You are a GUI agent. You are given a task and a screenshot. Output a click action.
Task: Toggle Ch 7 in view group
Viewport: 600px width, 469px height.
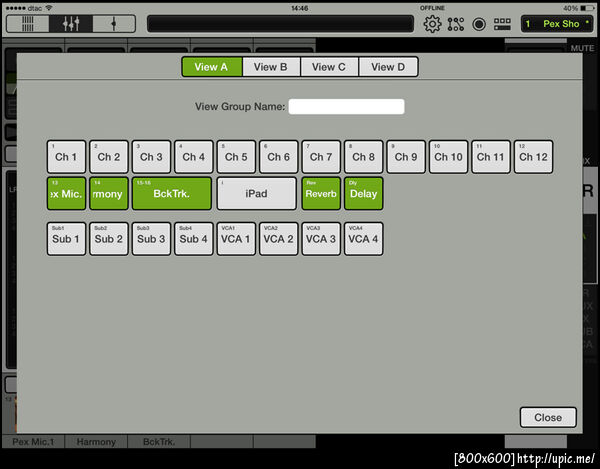(x=321, y=157)
